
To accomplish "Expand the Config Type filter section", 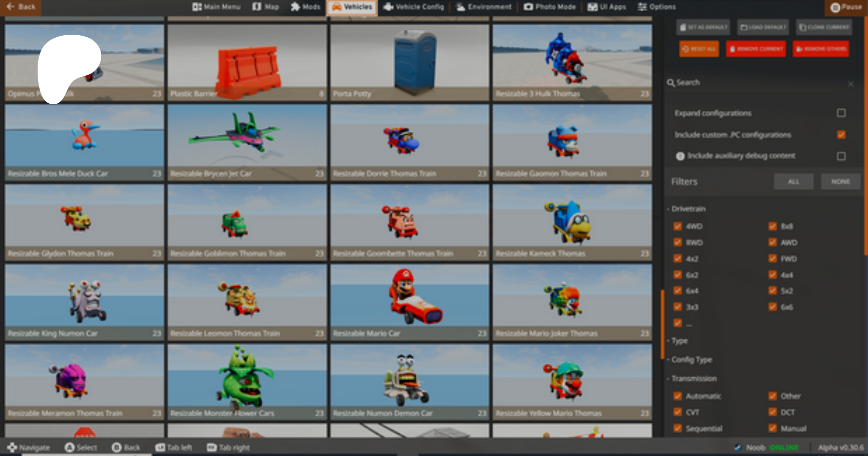I will coord(691,359).
